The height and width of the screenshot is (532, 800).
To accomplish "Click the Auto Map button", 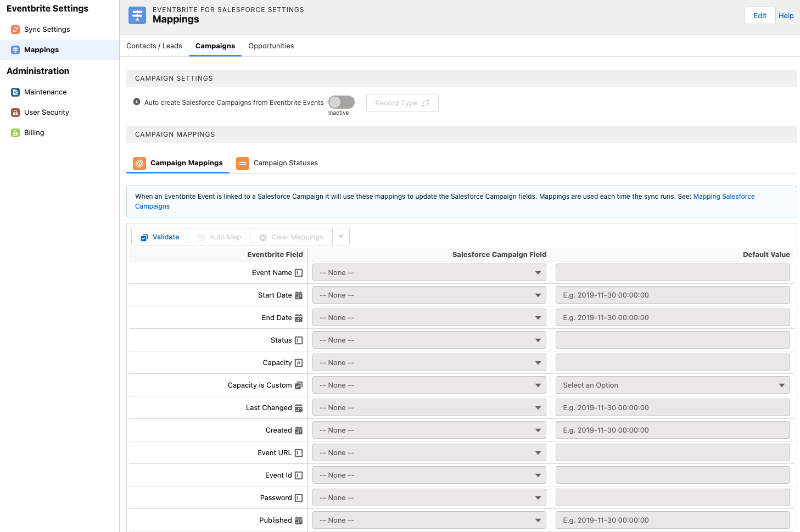I will 219,237.
